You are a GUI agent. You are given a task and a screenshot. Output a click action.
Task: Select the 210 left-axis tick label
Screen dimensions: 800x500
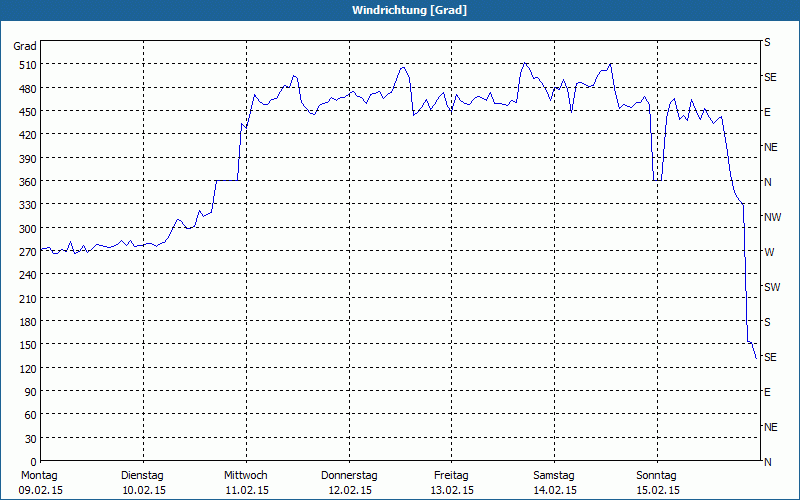click(x=28, y=298)
